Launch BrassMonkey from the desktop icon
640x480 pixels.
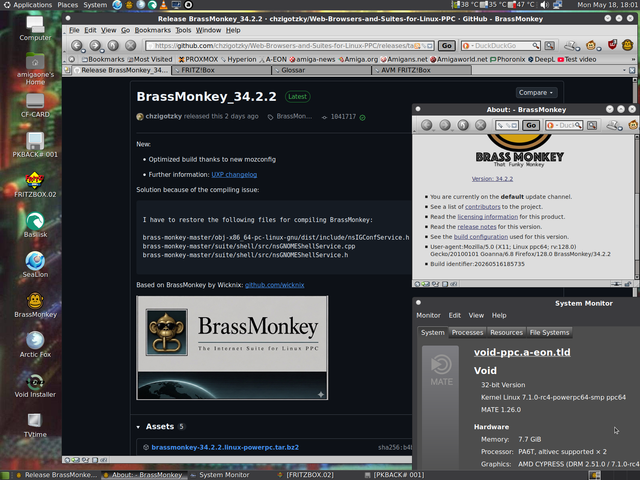pos(35,305)
